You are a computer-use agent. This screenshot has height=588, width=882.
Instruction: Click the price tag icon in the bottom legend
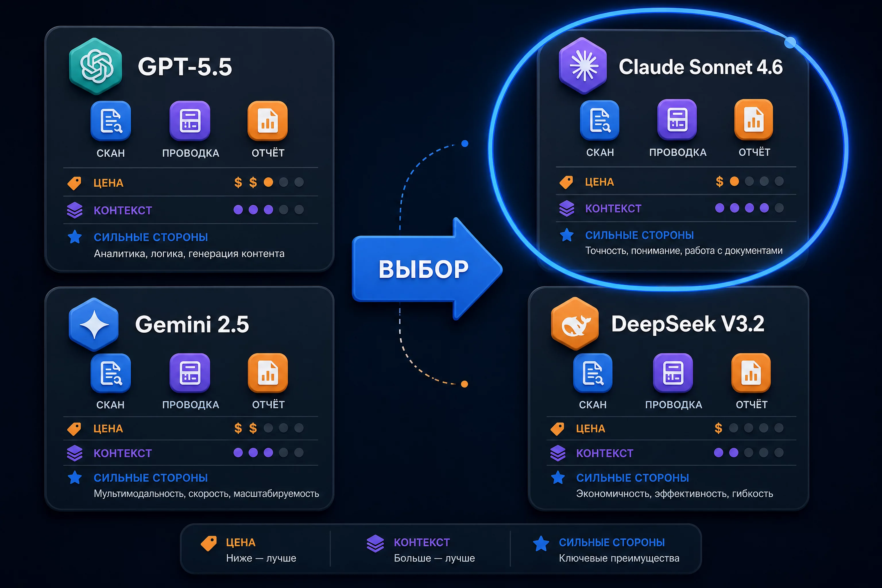point(208,543)
